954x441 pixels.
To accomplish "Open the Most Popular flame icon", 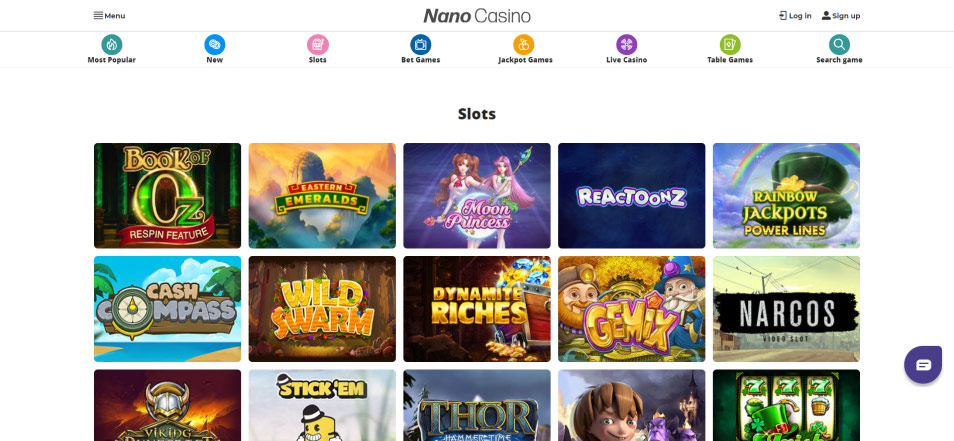I will tap(111, 44).
